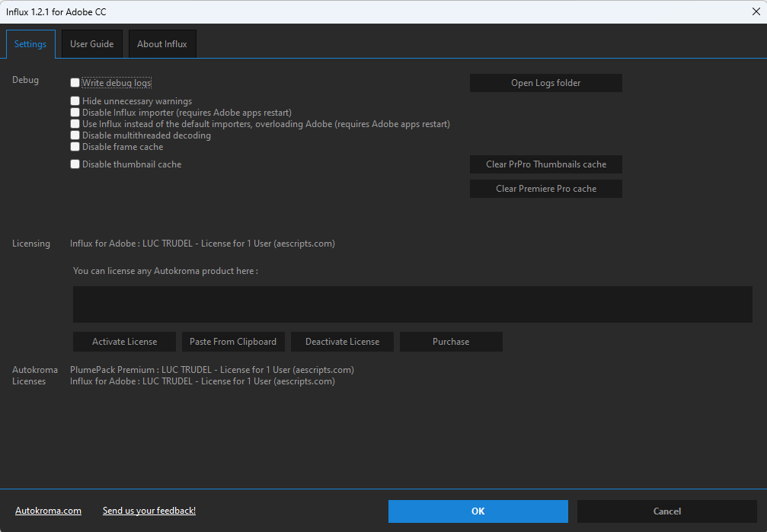Confirm settings with the OK button
Screen dimensions: 767x532
point(478,511)
